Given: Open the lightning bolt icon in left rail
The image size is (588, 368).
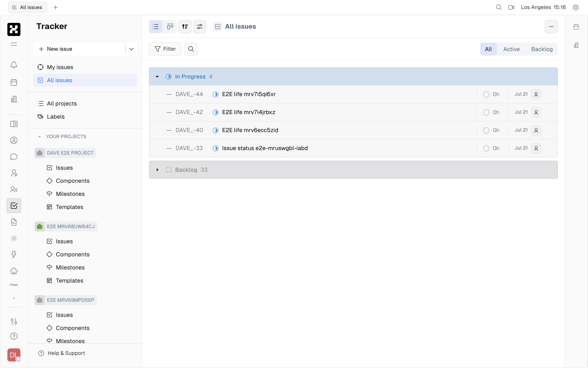Looking at the screenshot, I should click(x=14, y=255).
